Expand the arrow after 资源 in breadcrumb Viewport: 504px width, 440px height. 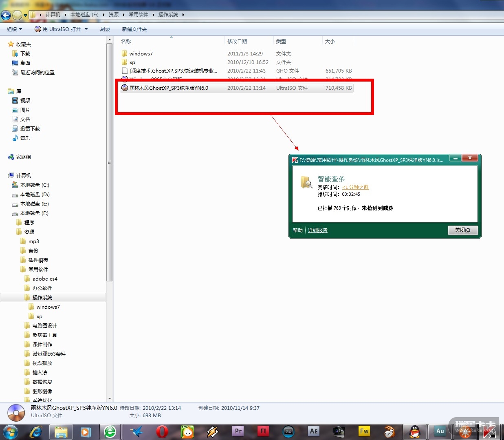pos(123,15)
